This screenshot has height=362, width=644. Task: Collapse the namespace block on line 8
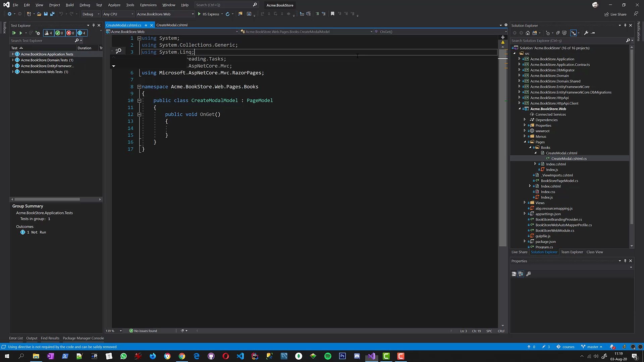[139, 87]
